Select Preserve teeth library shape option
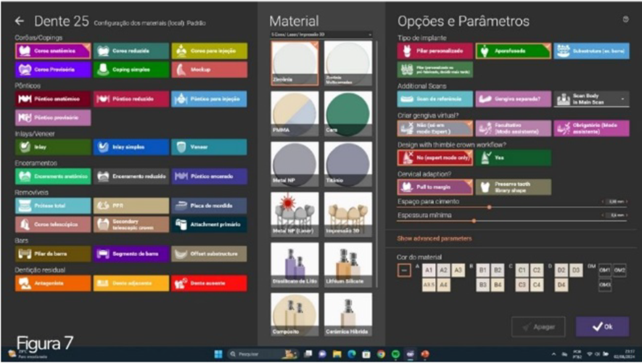Image resolution: width=642 pixels, height=364 pixels. 512,187
